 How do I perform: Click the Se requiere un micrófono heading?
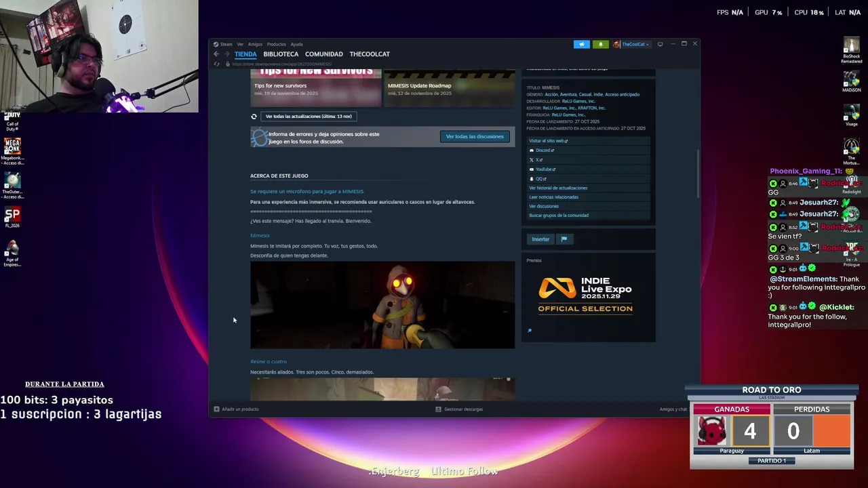[307, 191]
